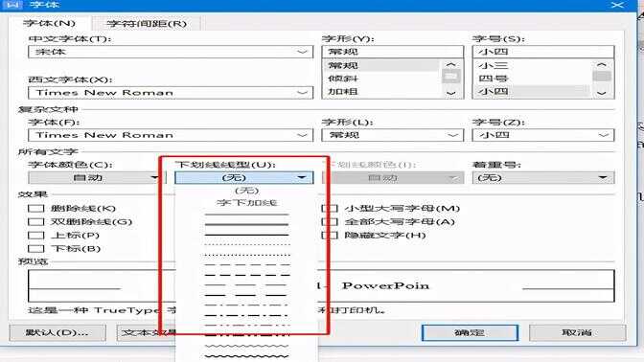Click the 字号 list scrollbar thumb

(602, 76)
